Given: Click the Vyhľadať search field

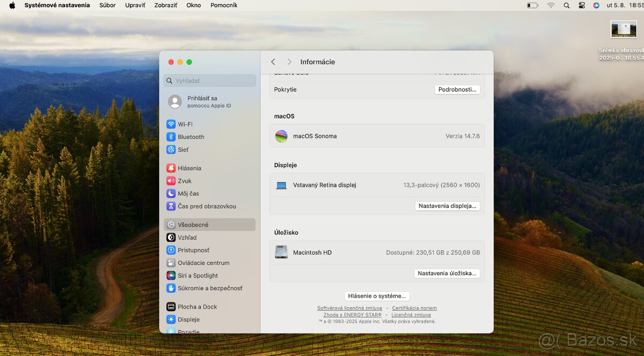Looking at the screenshot, I should pyautogui.click(x=209, y=80).
